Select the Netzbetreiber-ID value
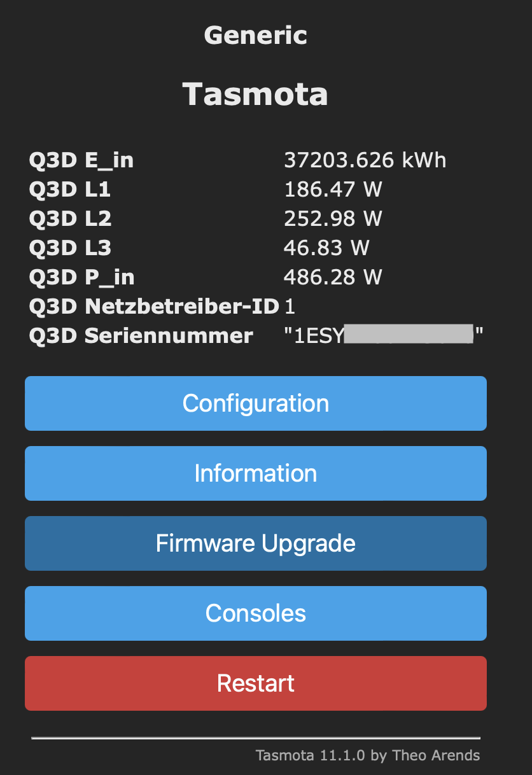The width and height of the screenshot is (532, 775). click(288, 306)
